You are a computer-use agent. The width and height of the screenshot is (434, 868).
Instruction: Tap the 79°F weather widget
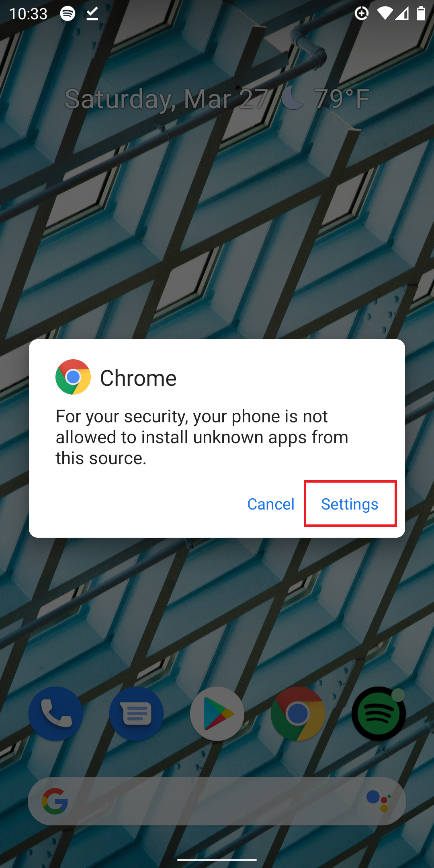click(x=325, y=98)
